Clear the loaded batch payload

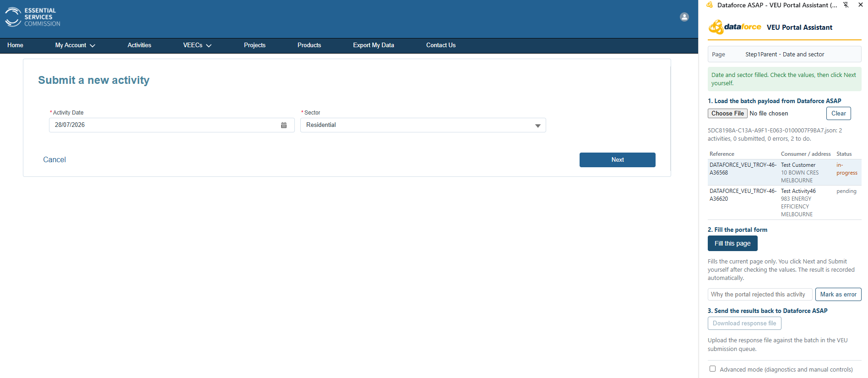[838, 114]
